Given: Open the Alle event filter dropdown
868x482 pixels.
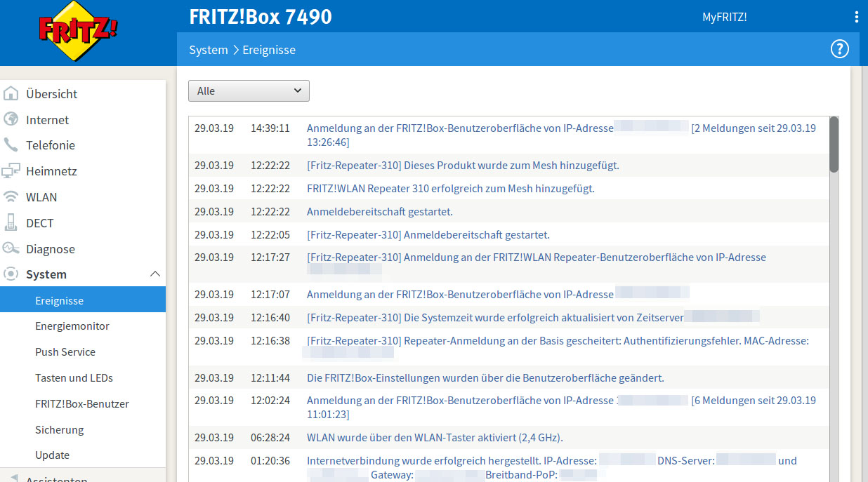Looking at the screenshot, I should (249, 91).
